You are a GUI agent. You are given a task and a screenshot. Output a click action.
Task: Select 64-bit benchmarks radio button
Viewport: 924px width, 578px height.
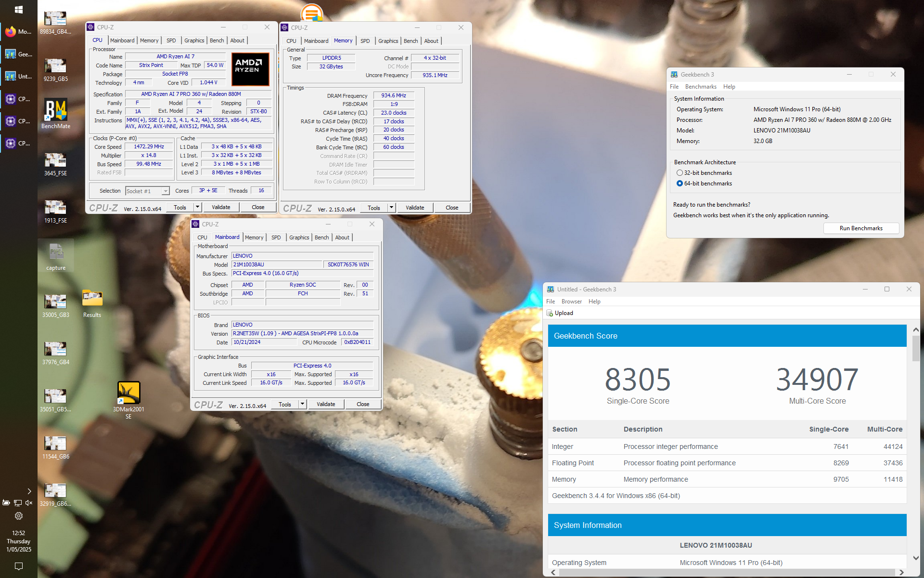coord(680,184)
